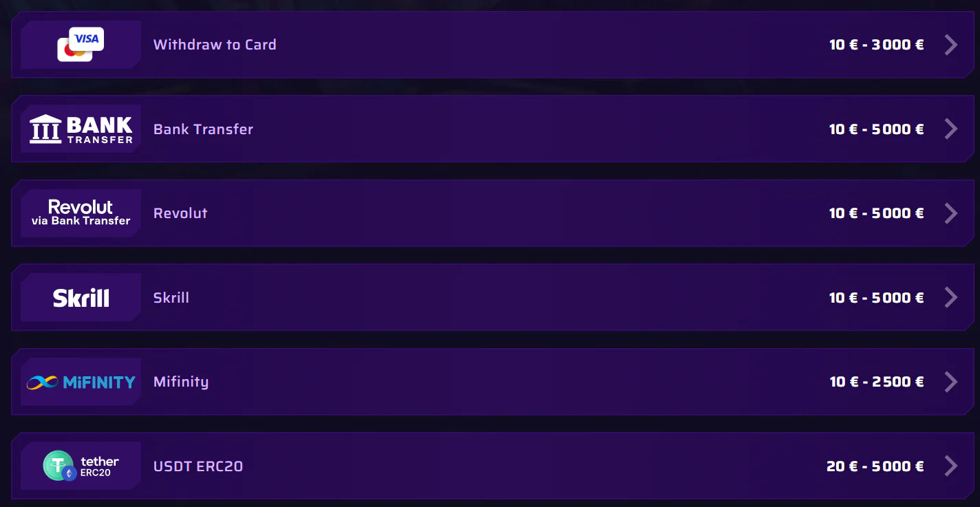Choose the USDT ERC20 label
Viewport: 980px width, 507px height.
(x=198, y=466)
